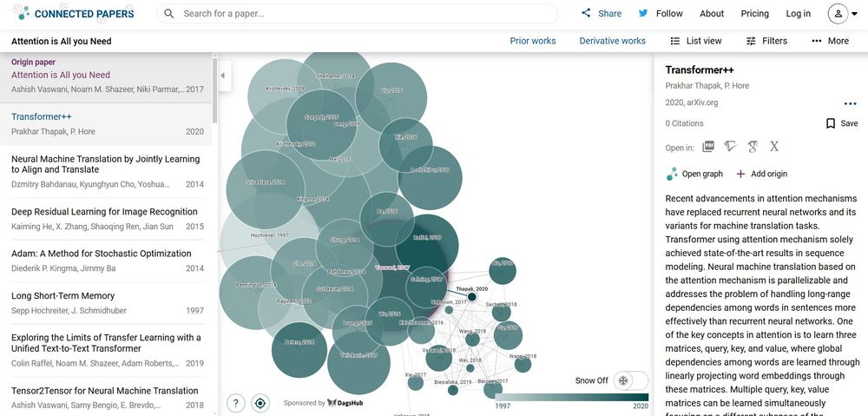Switch to Prior works view
Viewport: 868px width, 416px height.
(x=533, y=41)
